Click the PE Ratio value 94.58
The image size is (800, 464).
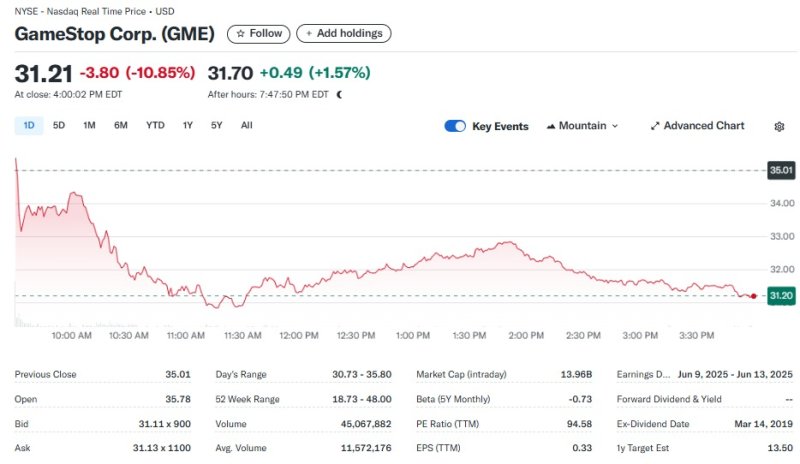(580, 424)
